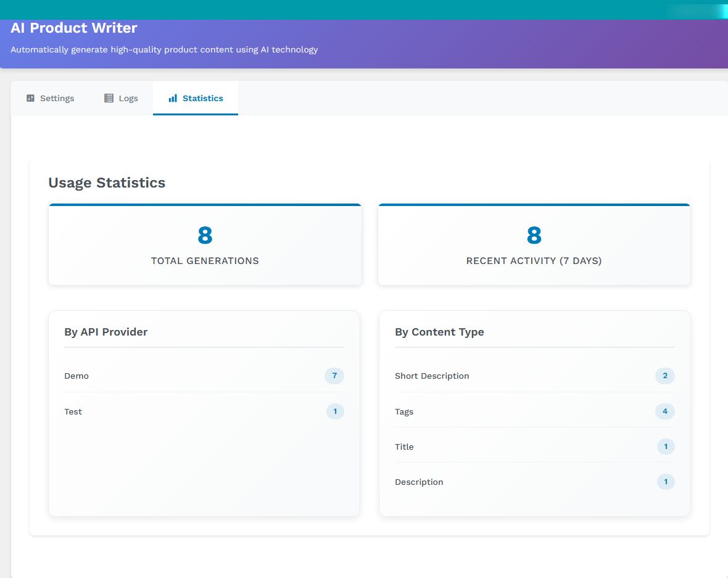Screen dimensions: 728x578
Task: Select the Demo row label
Action: click(x=77, y=376)
